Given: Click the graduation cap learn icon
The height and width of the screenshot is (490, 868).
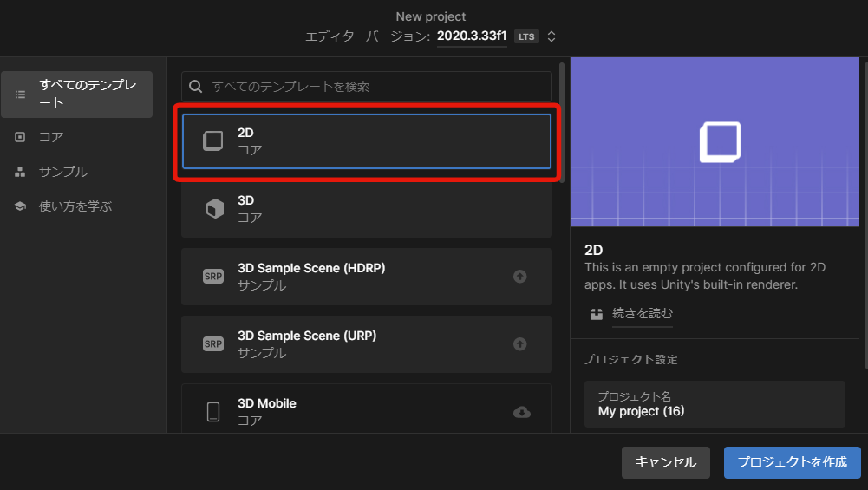Looking at the screenshot, I should point(20,206).
